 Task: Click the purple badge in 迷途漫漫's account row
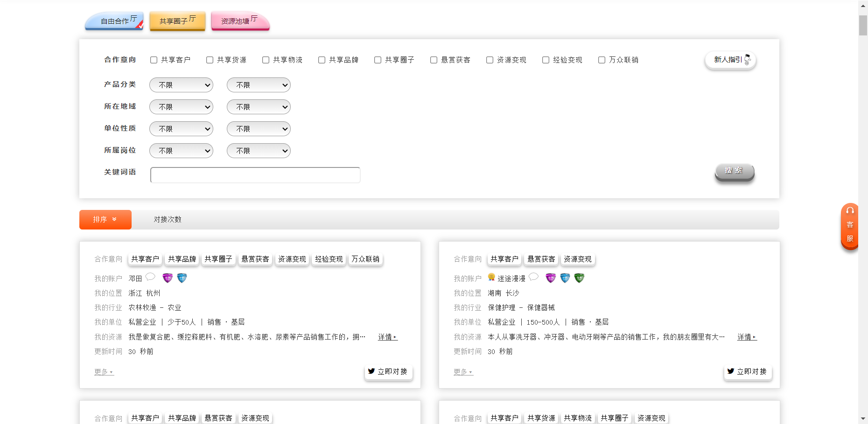tap(551, 278)
